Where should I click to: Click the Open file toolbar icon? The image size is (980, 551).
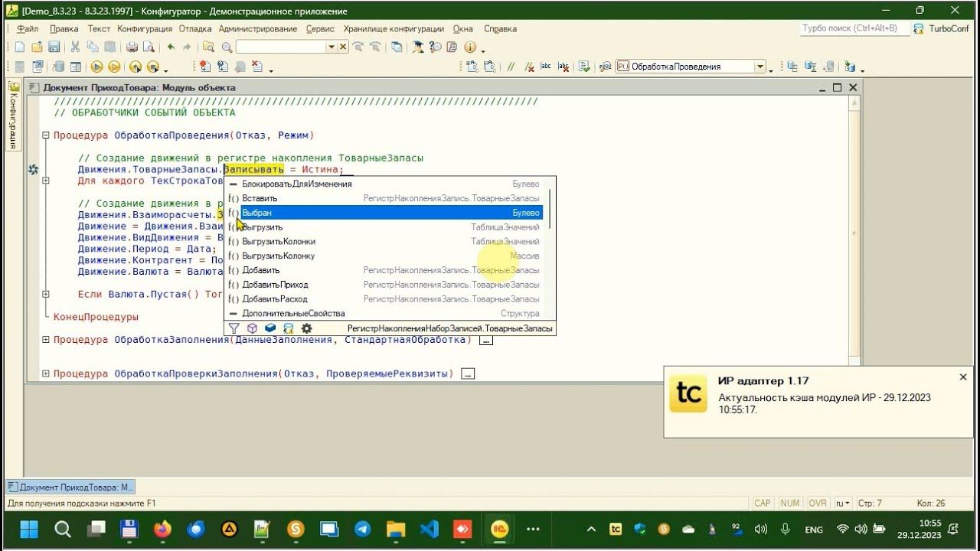pos(38,47)
